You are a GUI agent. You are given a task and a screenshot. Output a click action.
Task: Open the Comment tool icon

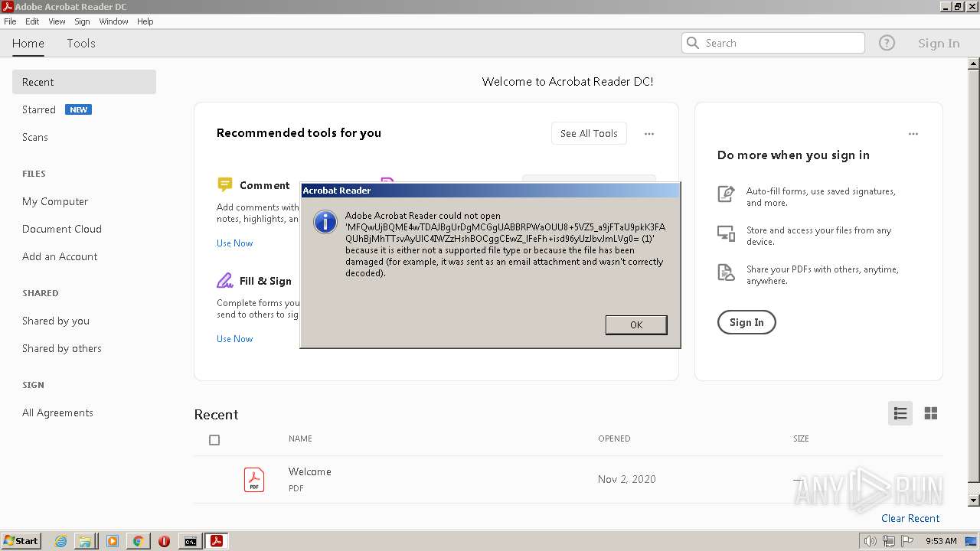[224, 184]
